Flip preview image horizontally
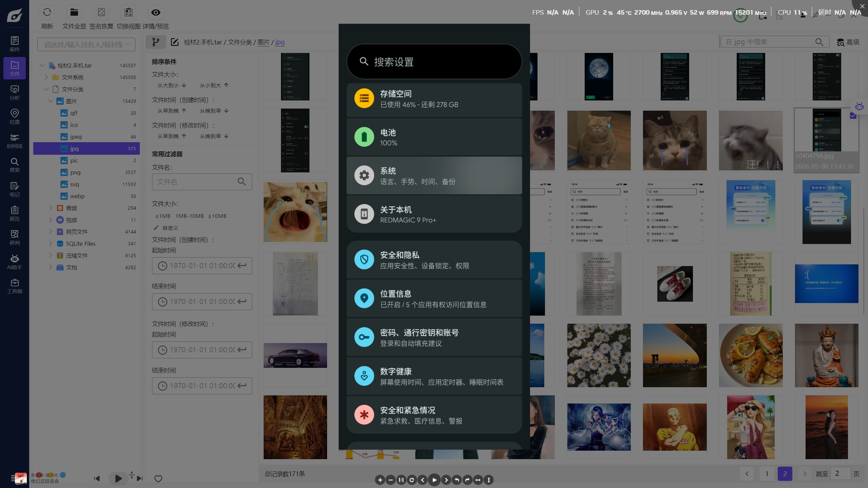 pyautogui.click(x=478, y=480)
